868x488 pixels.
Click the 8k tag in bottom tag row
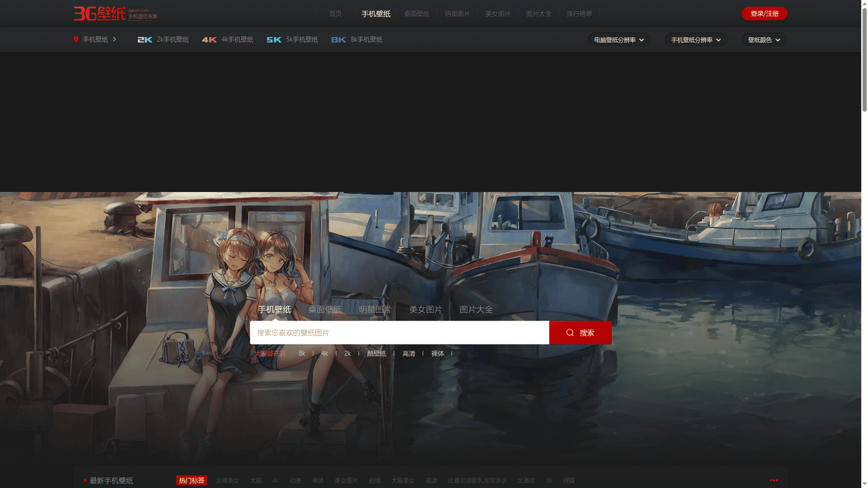click(549, 481)
